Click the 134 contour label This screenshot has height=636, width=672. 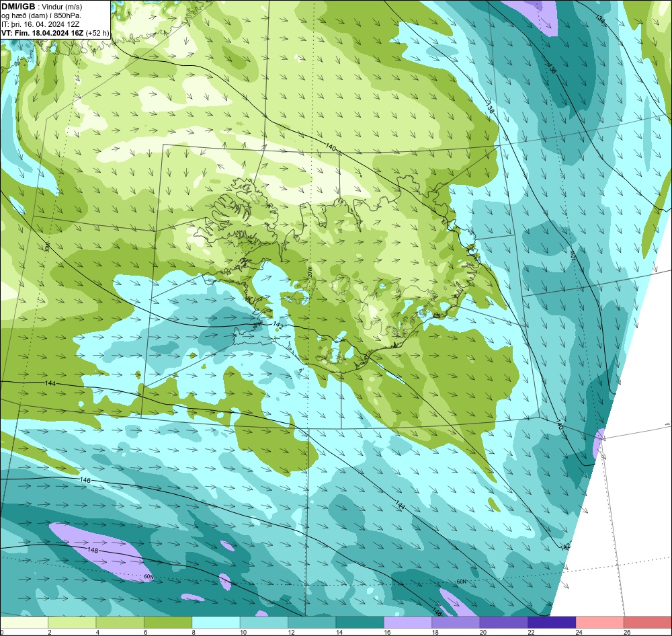click(x=600, y=19)
